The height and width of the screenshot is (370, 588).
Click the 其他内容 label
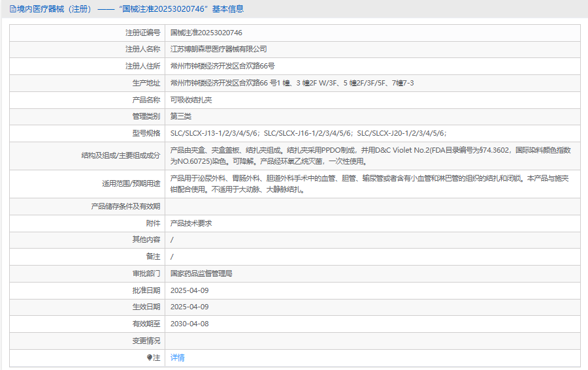[x=146, y=239]
